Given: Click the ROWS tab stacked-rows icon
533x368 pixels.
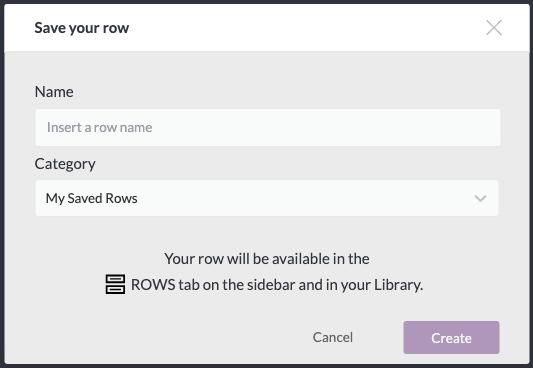Looking at the screenshot, I should coord(115,284).
